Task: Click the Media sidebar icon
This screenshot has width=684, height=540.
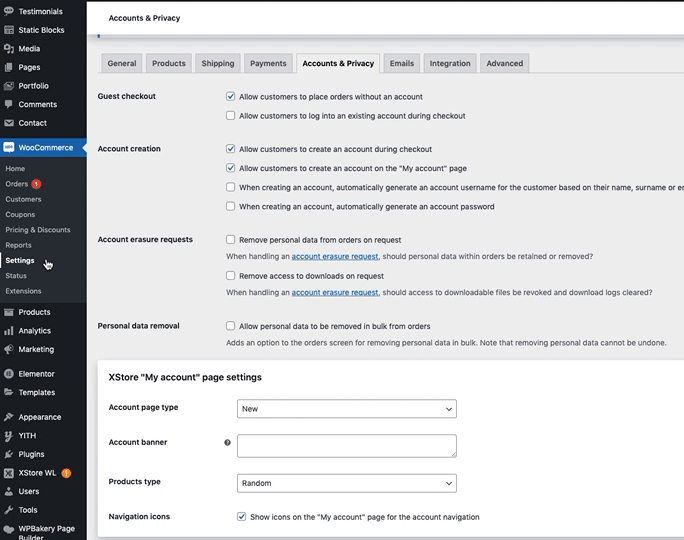Action: click(9, 48)
